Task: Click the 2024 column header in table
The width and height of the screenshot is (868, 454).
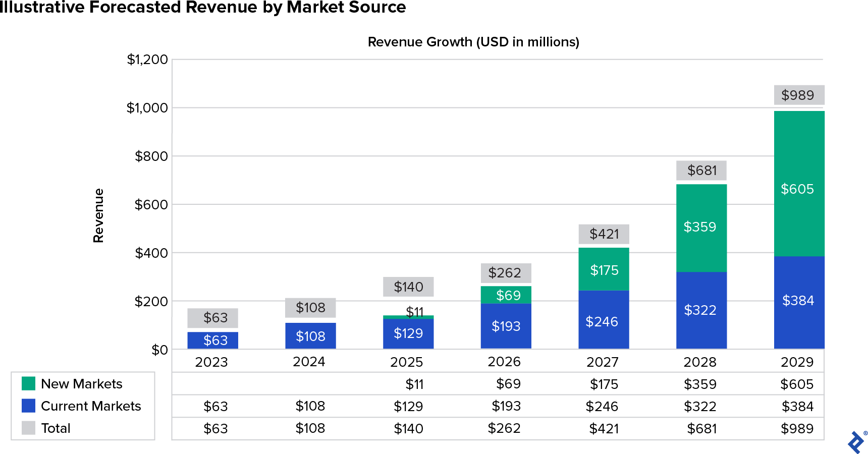Action: coord(309,362)
